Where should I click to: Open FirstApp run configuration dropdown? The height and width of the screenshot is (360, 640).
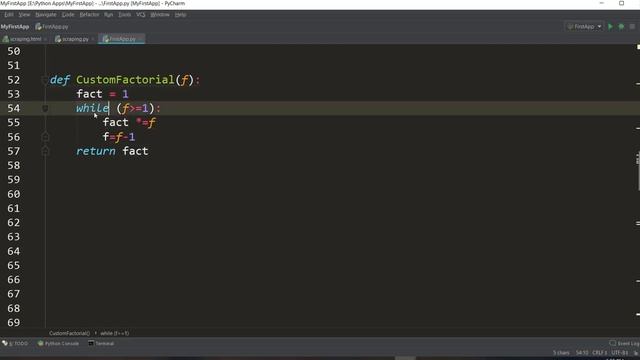584,27
